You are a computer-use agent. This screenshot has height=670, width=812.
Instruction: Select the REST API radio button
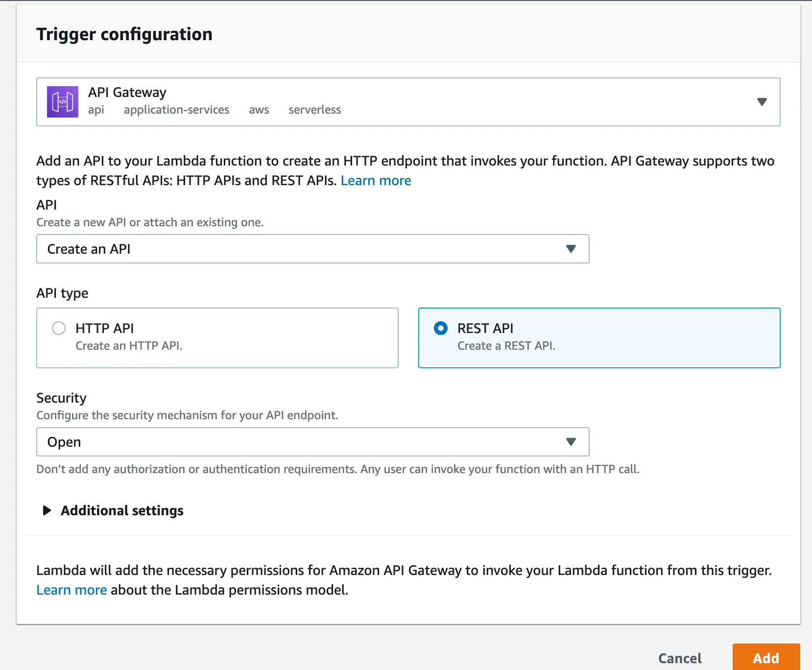coord(441,328)
